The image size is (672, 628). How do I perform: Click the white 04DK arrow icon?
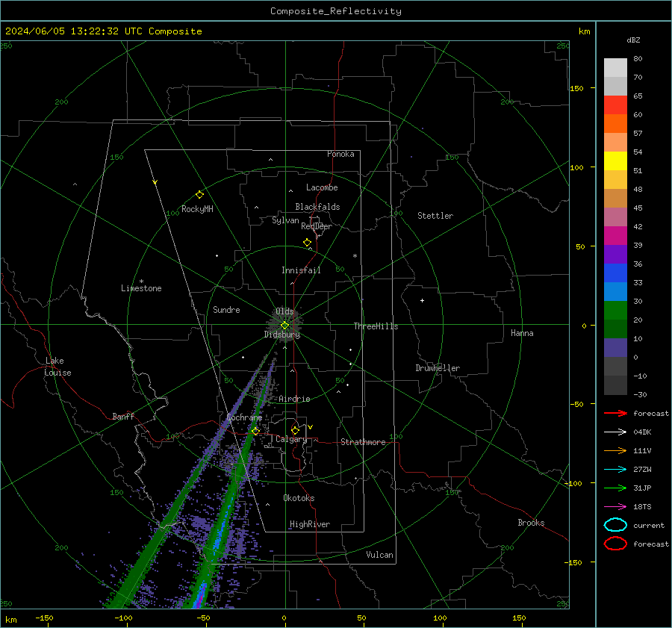(x=615, y=432)
